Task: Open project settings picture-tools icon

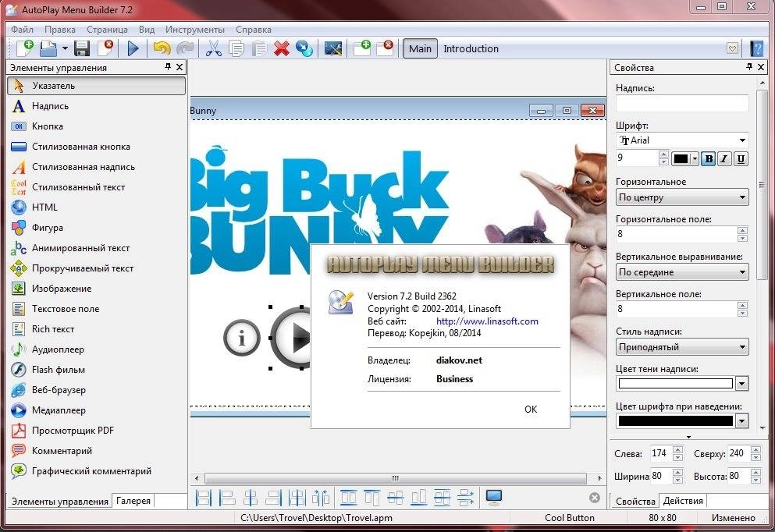Action: (333, 48)
